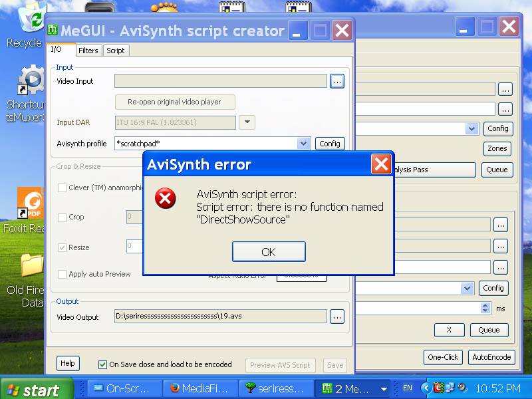Click the speaker volume tray icon

(462, 388)
